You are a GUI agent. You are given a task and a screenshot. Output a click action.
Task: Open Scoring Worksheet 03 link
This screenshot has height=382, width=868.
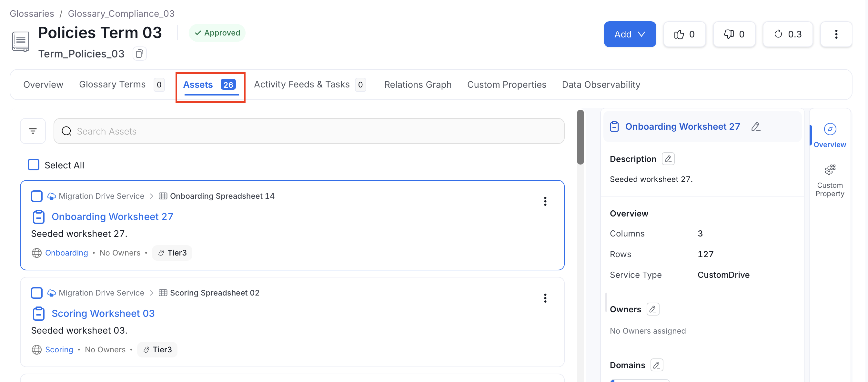(103, 313)
